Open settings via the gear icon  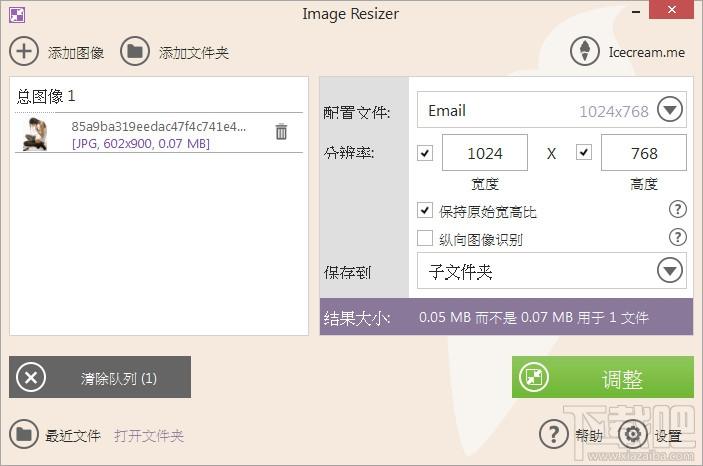click(x=632, y=434)
